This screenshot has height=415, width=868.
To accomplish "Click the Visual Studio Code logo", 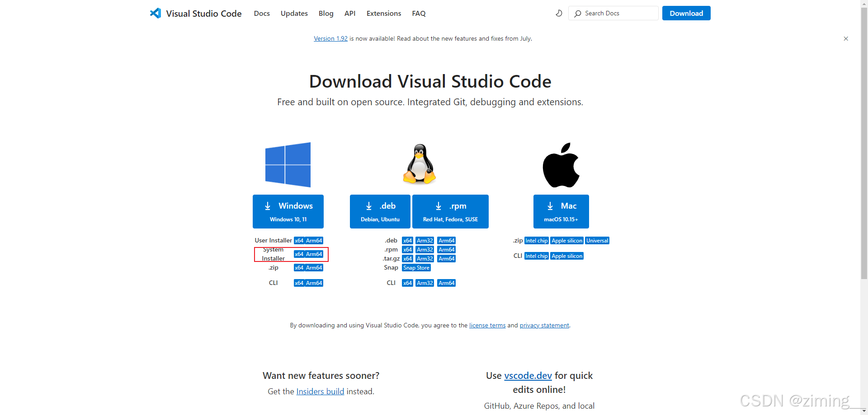I will pos(156,13).
